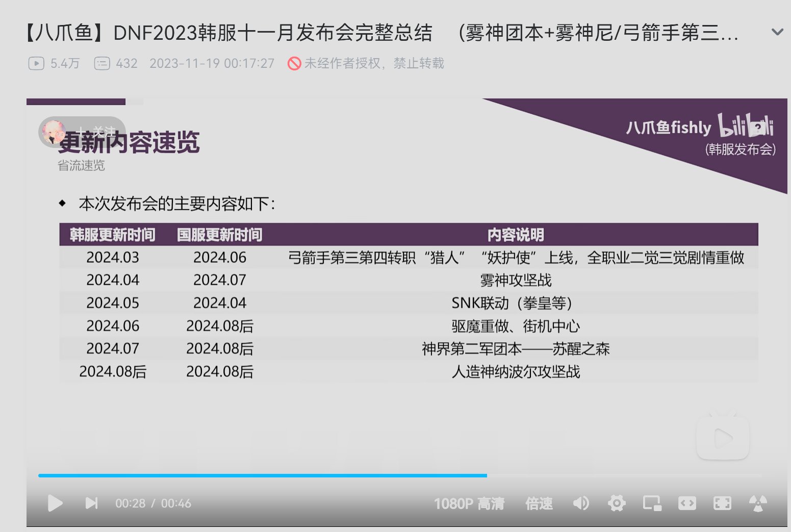The image size is (791, 532).
Task: Click the 神界第二军团本——苏醒之森 cell
Action: click(x=516, y=348)
